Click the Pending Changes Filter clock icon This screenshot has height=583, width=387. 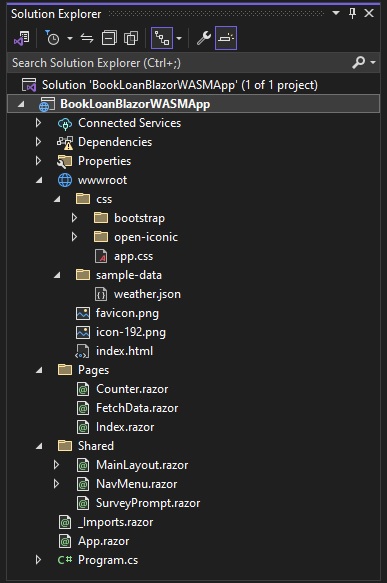coord(52,38)
